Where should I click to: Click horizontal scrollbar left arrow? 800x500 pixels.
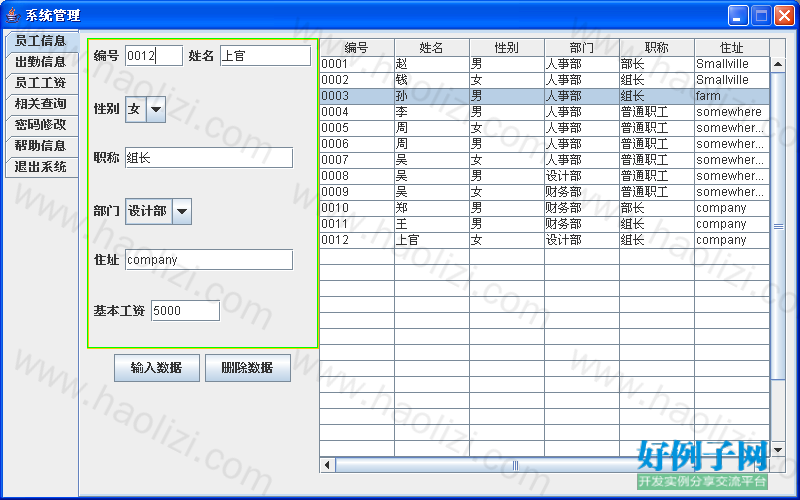[x=327, y=465]
